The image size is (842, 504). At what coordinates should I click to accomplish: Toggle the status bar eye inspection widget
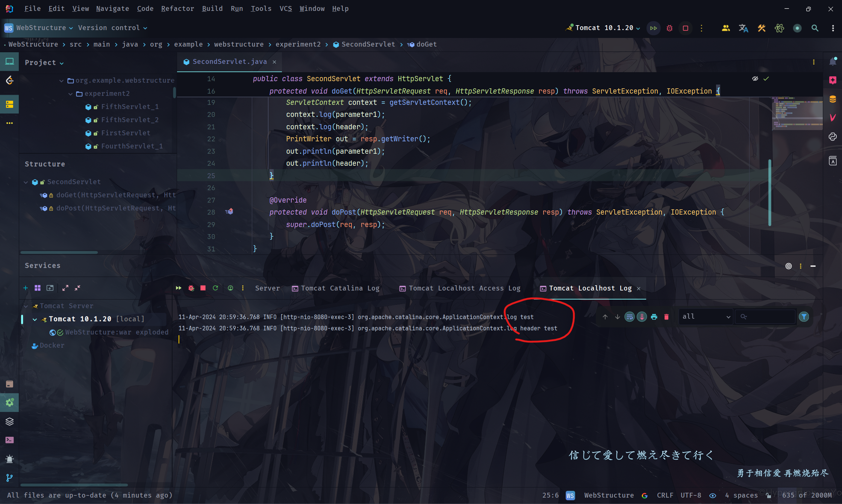(713, 495)
